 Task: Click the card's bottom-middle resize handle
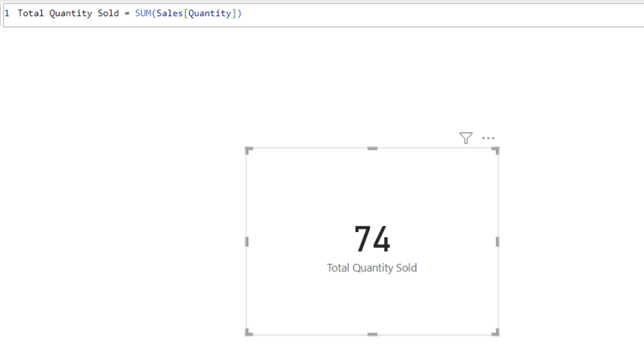click(x=372, y=335)
